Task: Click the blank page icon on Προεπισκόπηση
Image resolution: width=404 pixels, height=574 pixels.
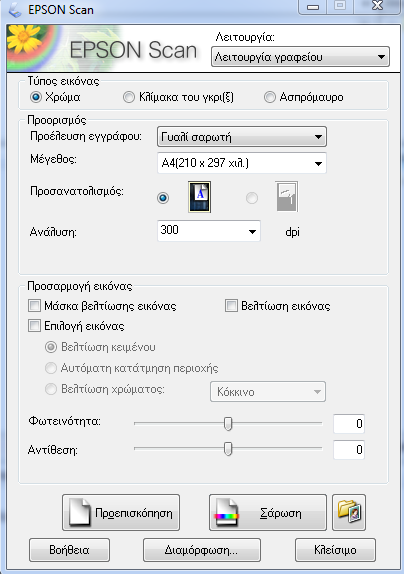Action: tap(80, 512)
